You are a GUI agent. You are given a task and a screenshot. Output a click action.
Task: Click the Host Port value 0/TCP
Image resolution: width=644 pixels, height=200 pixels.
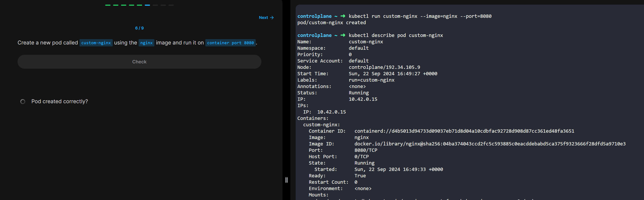pos(362,157)
